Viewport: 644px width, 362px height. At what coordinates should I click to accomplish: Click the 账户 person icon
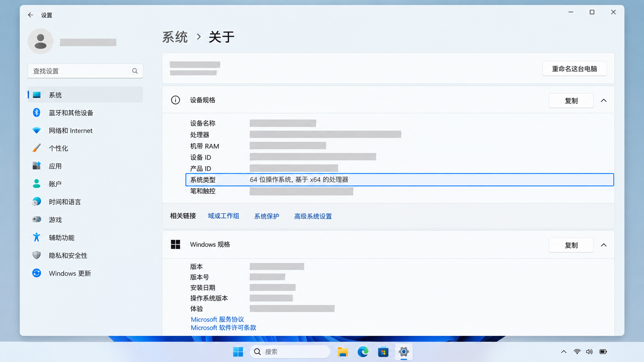coord(37,184)
